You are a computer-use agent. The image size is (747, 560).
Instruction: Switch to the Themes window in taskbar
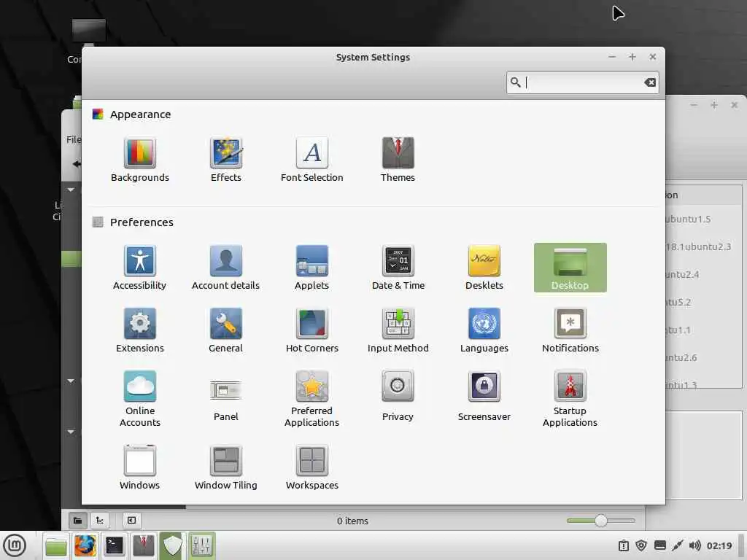(144, 545)
